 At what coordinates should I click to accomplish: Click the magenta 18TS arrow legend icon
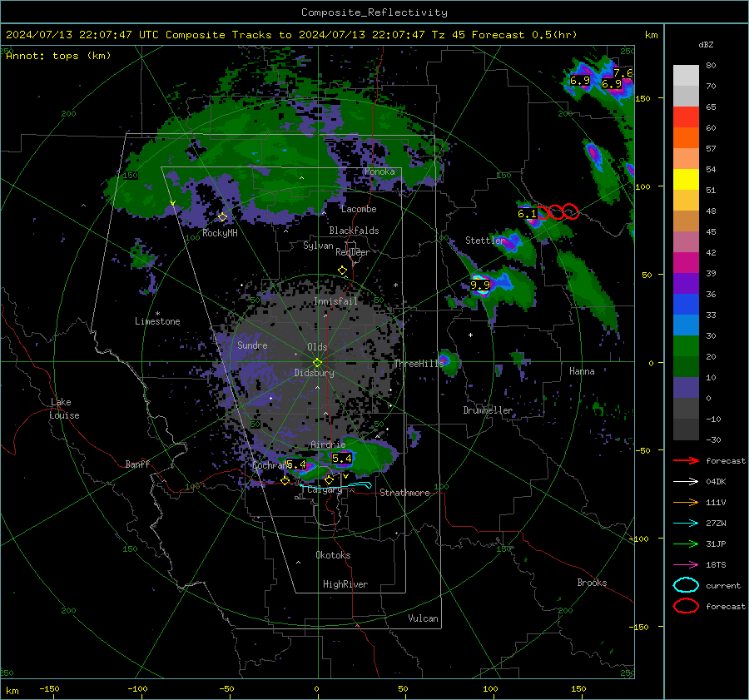click(x=686, y=565)
